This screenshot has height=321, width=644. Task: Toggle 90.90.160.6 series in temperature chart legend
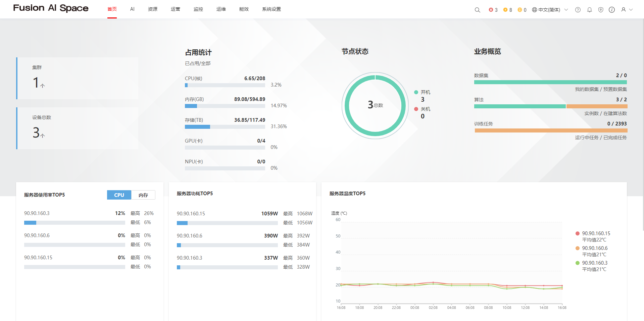point(594,248)
